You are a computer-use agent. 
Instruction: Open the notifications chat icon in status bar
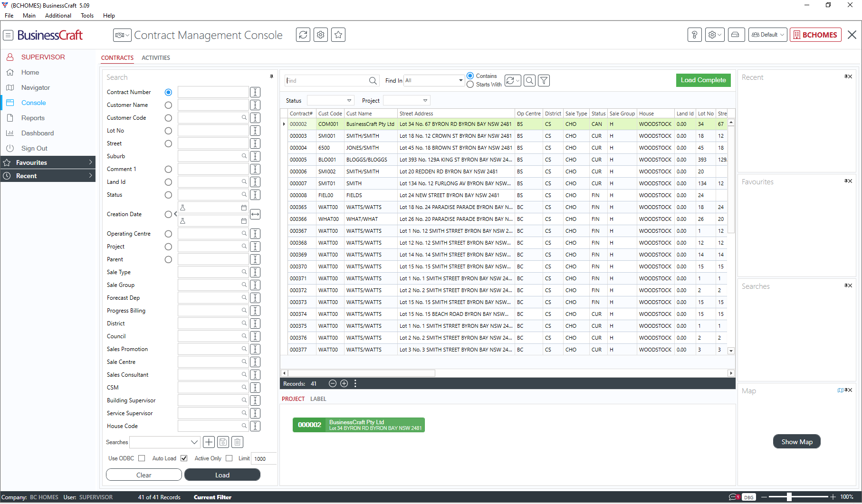click(734, 497)
